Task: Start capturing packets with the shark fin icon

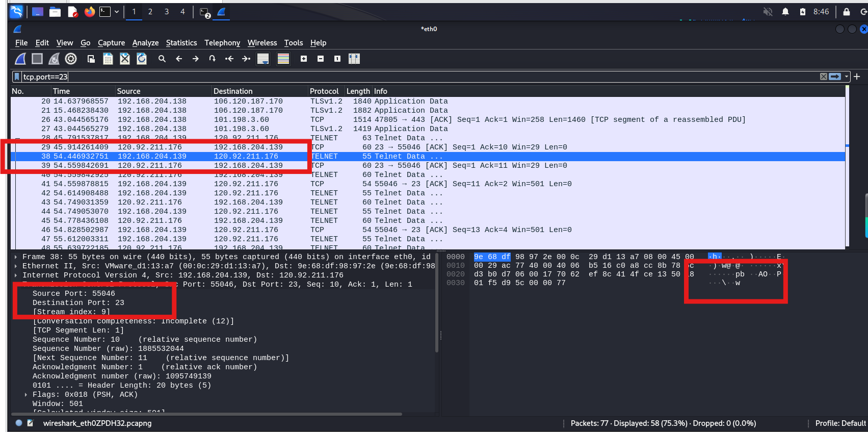Action: [x=20, y=59]
